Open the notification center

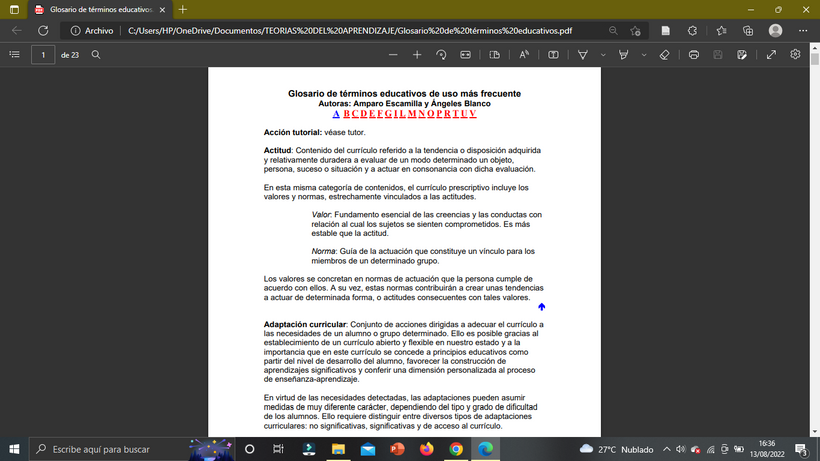pyautogui.click(x=802, y=449)
